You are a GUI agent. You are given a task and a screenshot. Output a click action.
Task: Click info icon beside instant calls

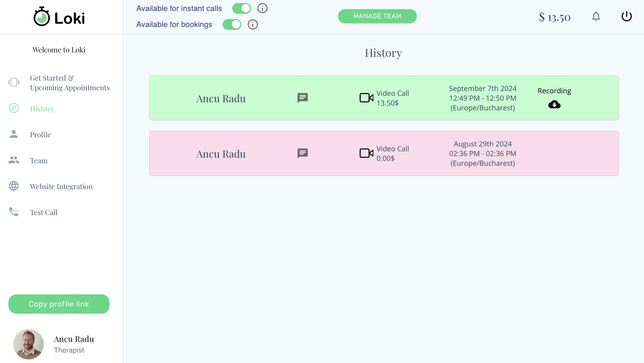coord(262,8)
